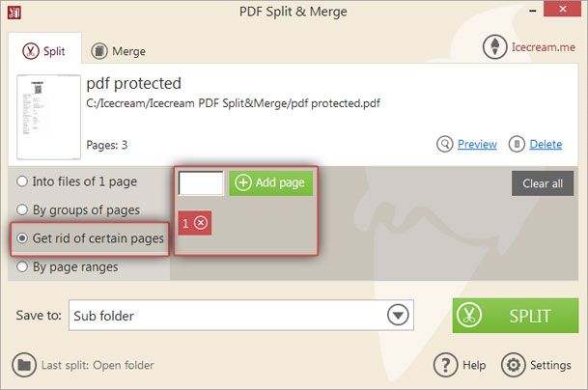Open the Sub folder combo box

241,315
